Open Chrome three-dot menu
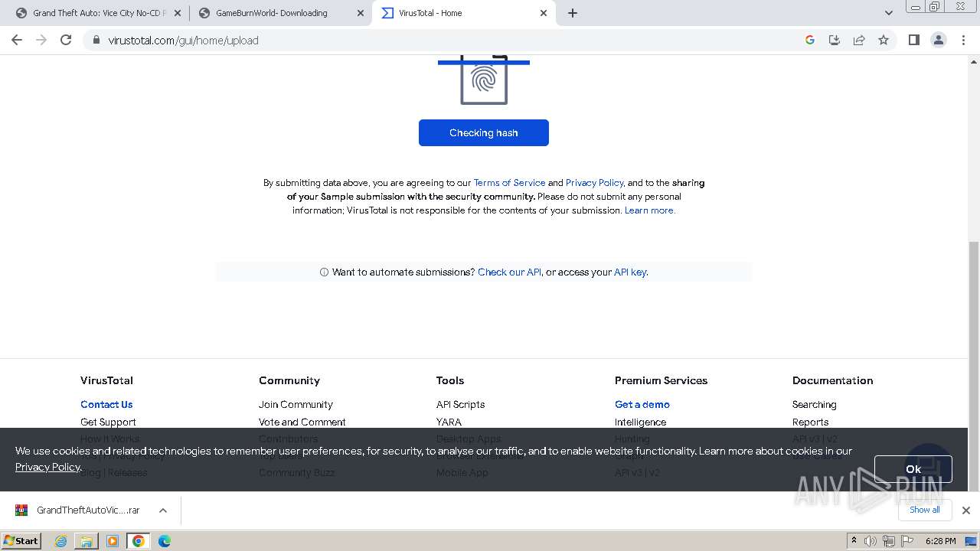980x551 pixels. tap(964, 40)
